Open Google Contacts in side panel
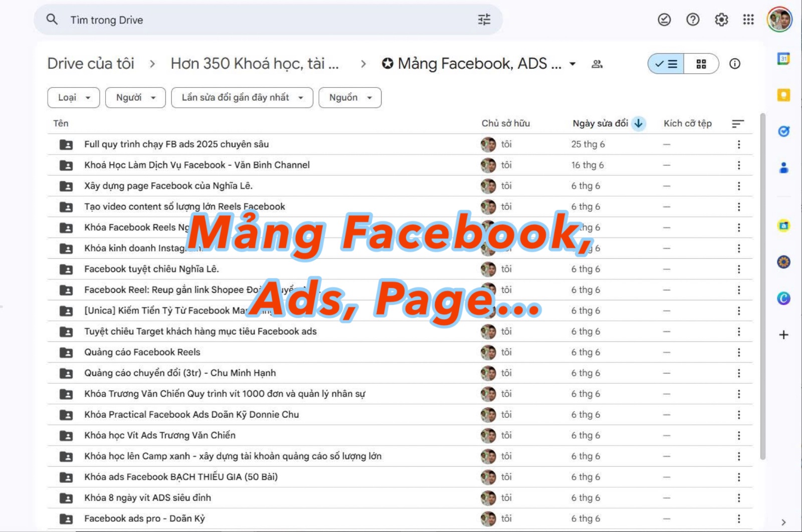The height and width of the screenshot is (532, 802). (783, 168)
